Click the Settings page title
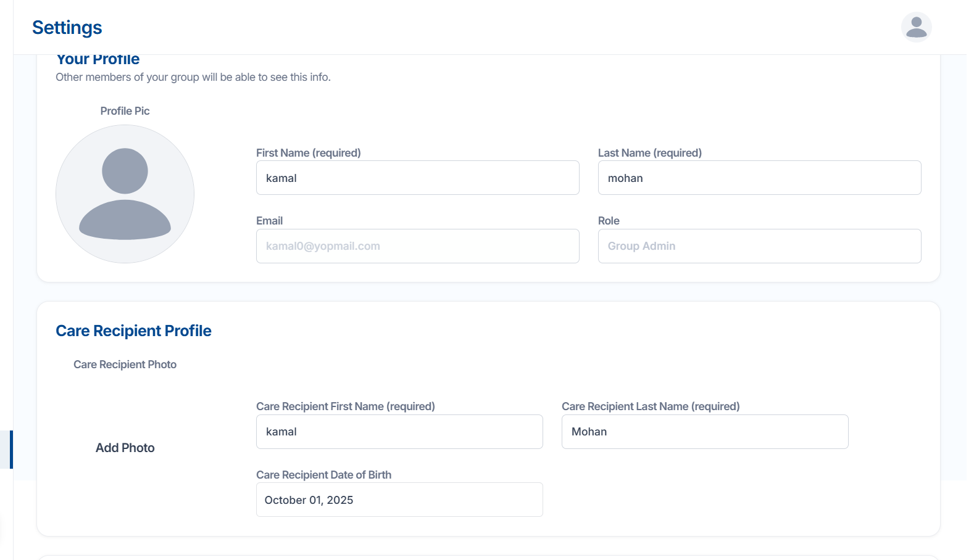 pos(67,28)
